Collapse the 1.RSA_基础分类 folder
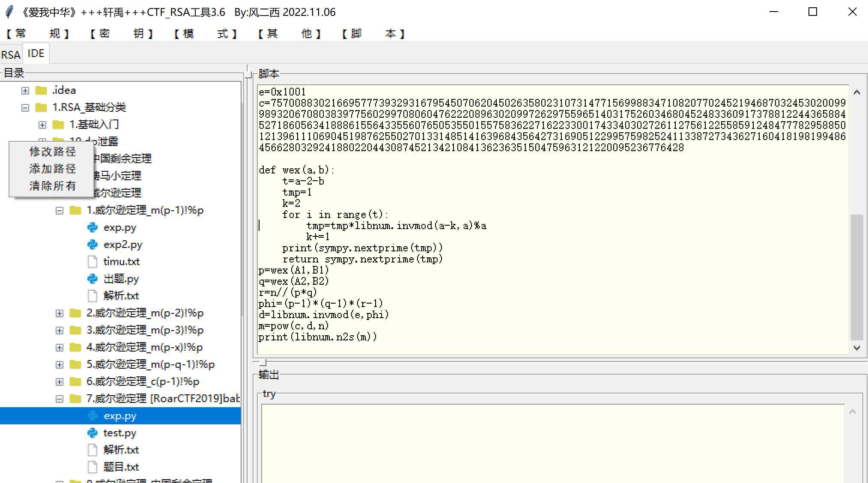 (x=25, y=107)
